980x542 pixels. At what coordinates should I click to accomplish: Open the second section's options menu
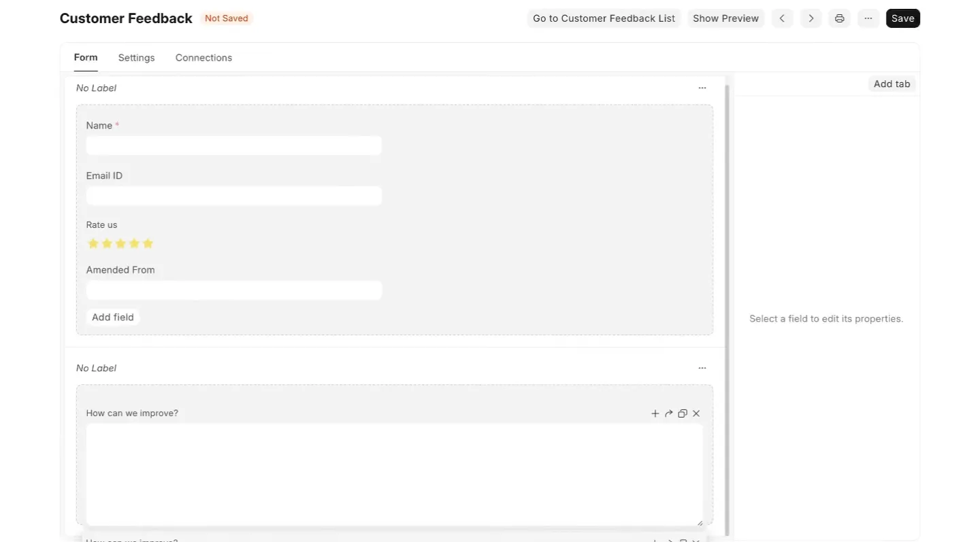click(702, 368)
